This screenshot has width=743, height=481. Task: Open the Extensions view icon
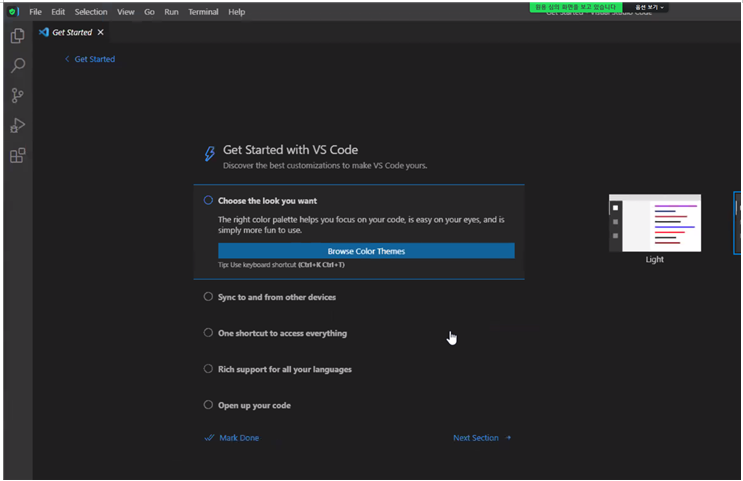(18, 155)
